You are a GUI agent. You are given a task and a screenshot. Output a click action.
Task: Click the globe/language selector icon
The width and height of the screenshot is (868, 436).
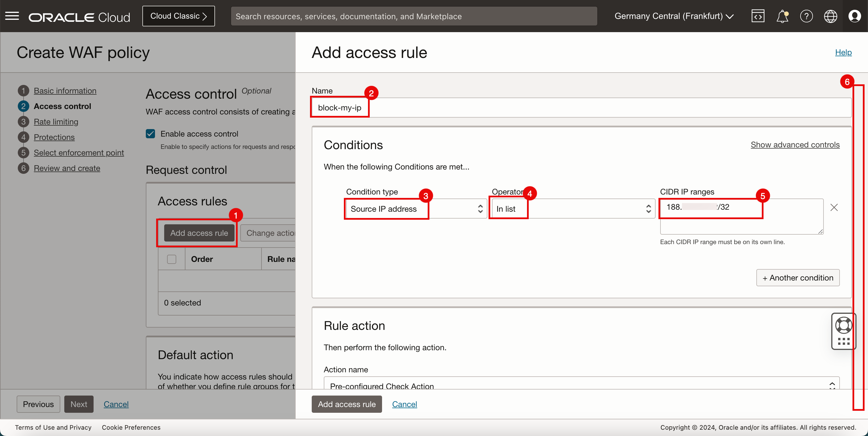pos(831,16)
